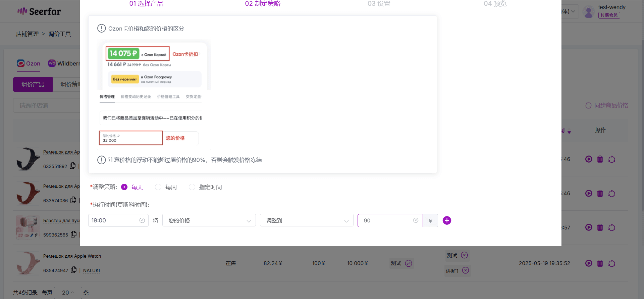Screen dimensions: 644x299
Task: Delete product 635424947 with trash icon
Action: coord(600,263)
